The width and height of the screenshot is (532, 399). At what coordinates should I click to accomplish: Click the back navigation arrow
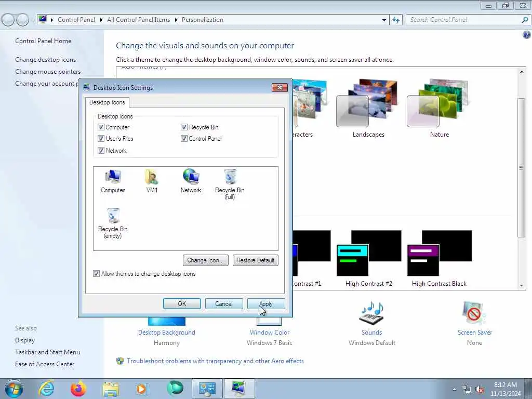click(x=8, y=20)
